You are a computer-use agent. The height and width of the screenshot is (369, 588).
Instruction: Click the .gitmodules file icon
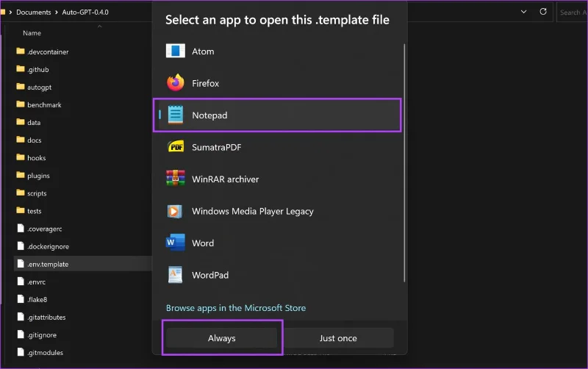click(x=21, y=352)
